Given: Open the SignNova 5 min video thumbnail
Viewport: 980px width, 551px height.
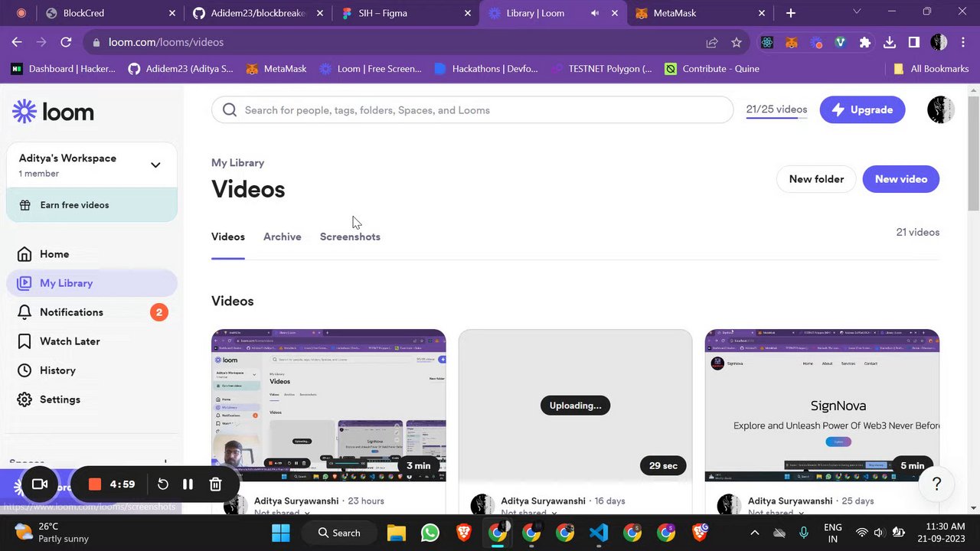Looking at the screenshot, I should 822,406.
